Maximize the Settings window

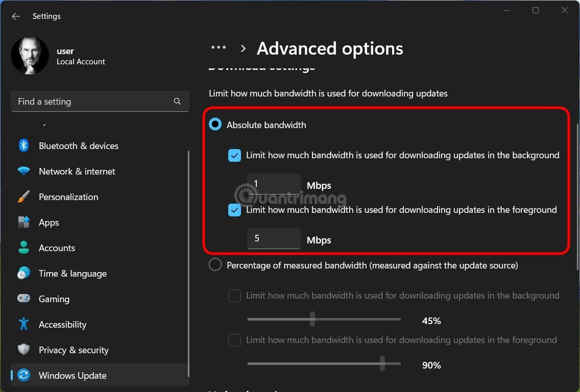[x=535, y=10]
